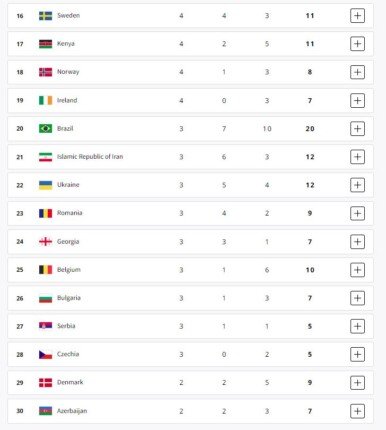386x430 pixels.
Task: Click Norway country name
Action: pos(68,72)
